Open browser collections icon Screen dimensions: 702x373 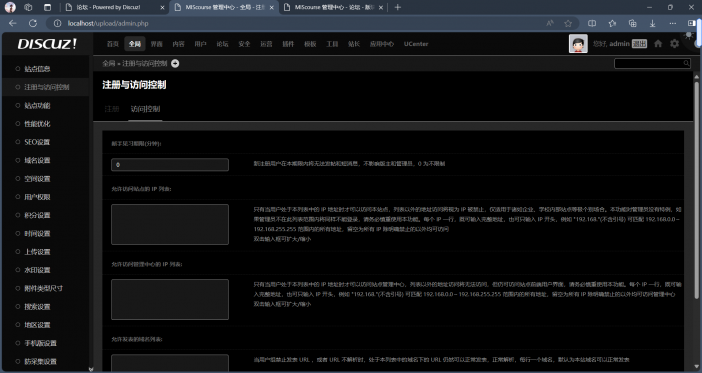click(x=632, y=23)
